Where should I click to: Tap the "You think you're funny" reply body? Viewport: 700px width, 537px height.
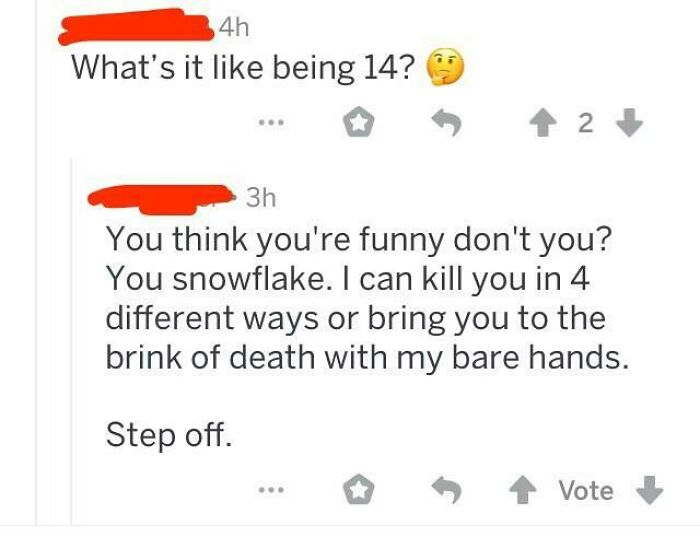point(360,300)
